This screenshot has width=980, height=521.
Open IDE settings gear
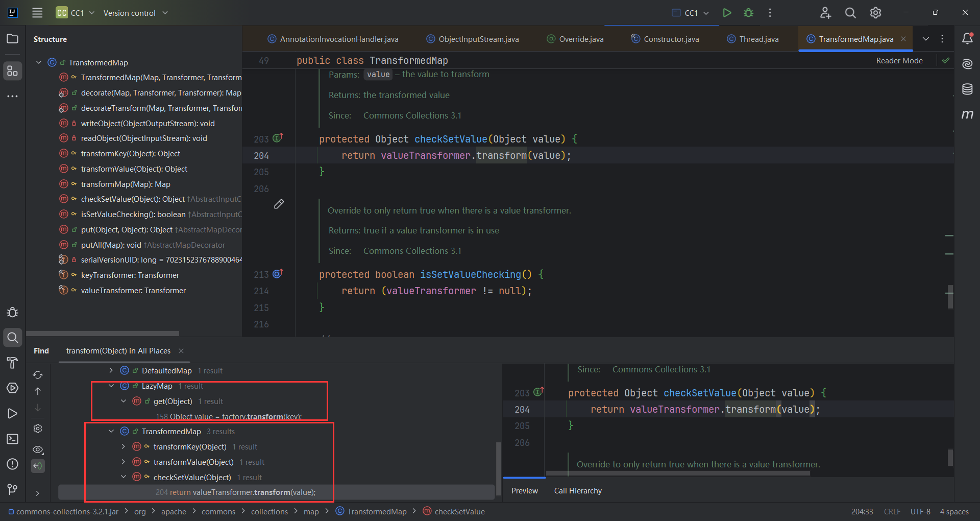pyautogui.click(x=875, y=13)
